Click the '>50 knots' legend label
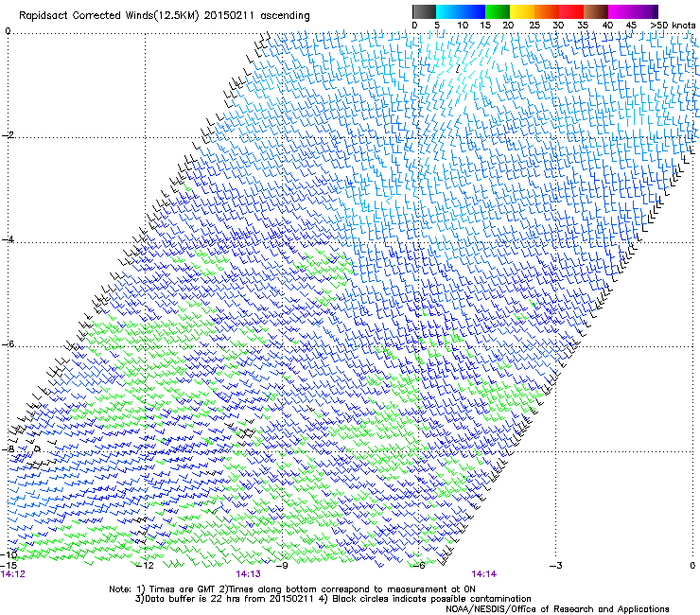This screenshot has width=700, height=615. point(673,26)
